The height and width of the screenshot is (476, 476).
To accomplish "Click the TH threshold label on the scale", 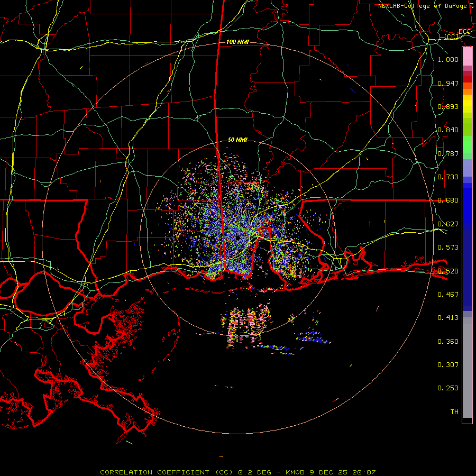I will coord(454,411).
